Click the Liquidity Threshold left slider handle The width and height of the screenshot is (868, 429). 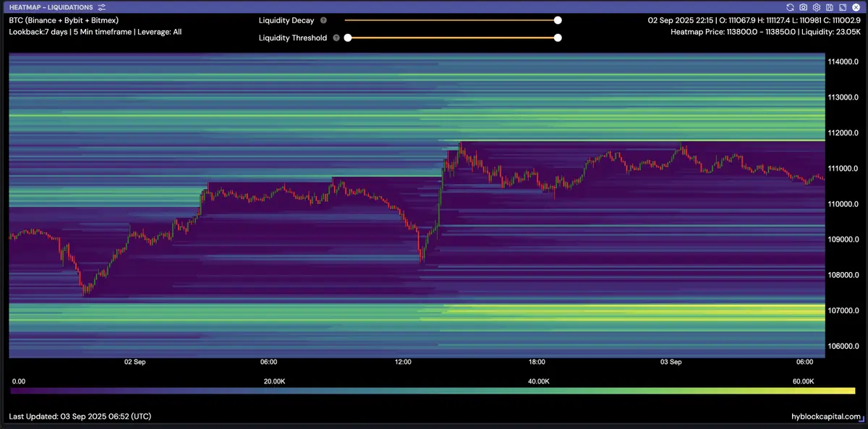click(x=348, y=38)
